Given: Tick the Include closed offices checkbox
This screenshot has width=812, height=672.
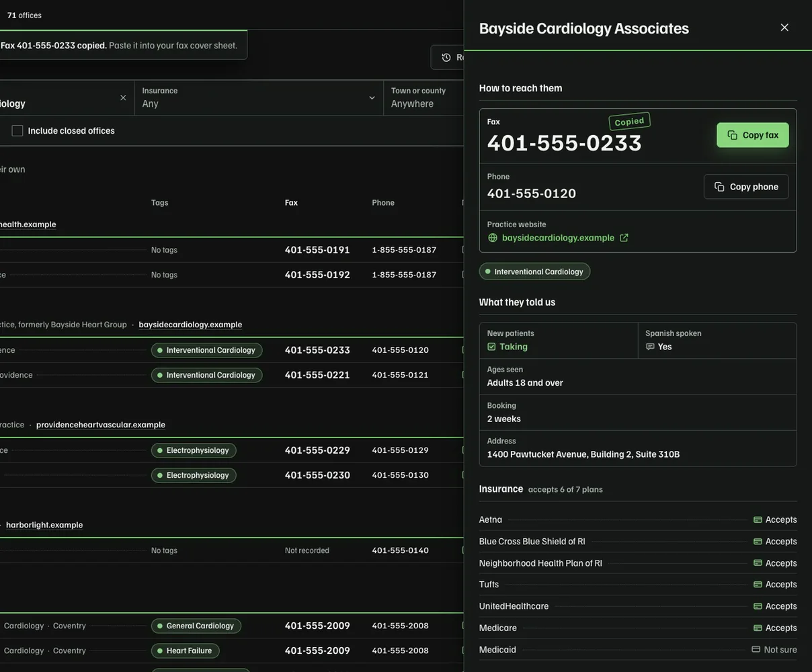Looking at the screenshot, I should tap(17, 130).
